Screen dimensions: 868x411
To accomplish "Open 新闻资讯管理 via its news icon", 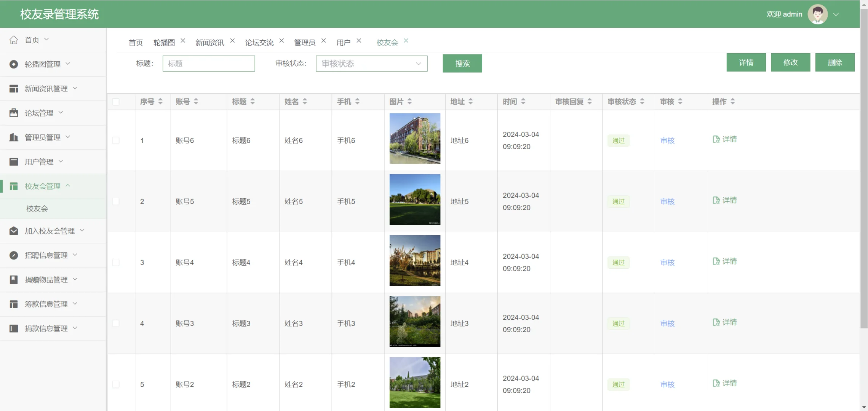I will click(x=14, y=88).
